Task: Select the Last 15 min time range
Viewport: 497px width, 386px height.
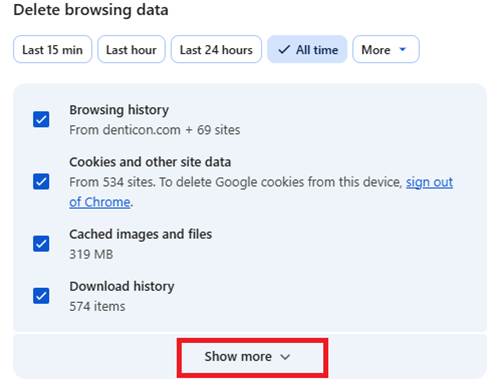Action: pyautogui.click(x=52, y=49)
